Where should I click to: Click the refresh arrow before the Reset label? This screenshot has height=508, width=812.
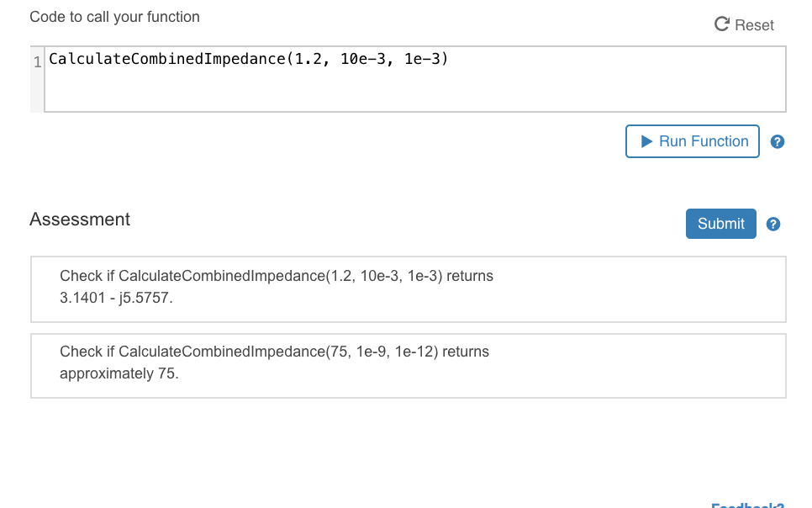coord(721,25)
